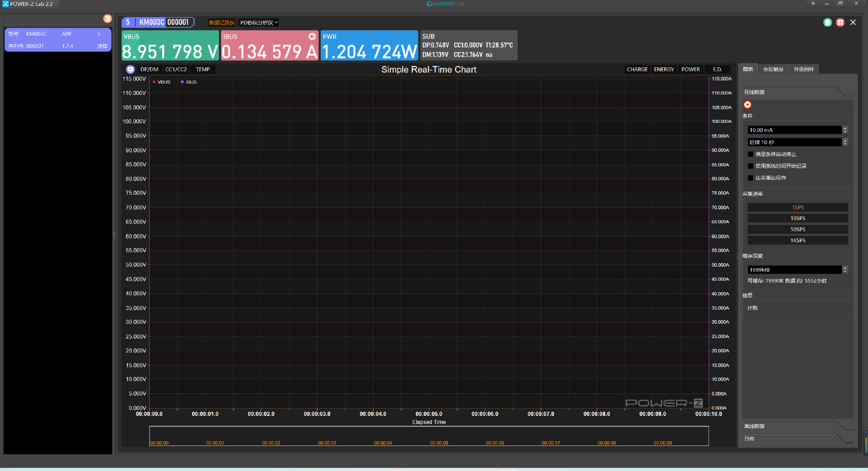Toggle 使用系统时间开始记录 checkbox
The image size is (868, 471).
(751, 166)
